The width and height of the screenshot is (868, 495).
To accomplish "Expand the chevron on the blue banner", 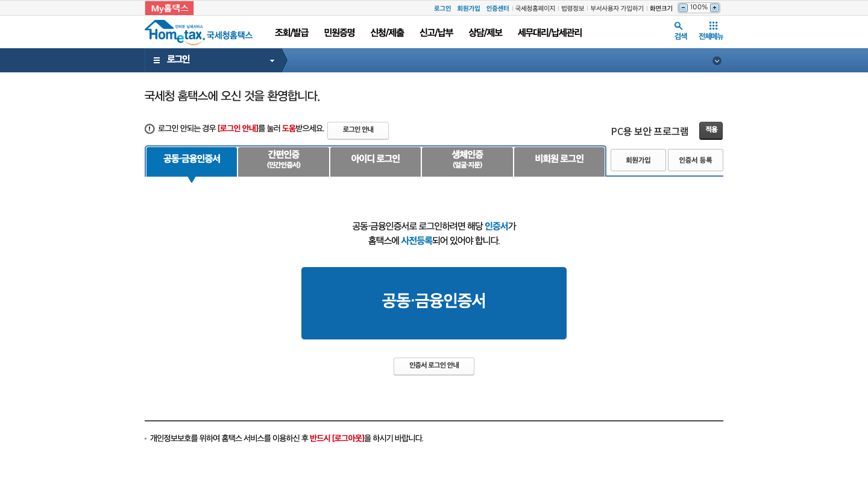I will pos(717,60).
